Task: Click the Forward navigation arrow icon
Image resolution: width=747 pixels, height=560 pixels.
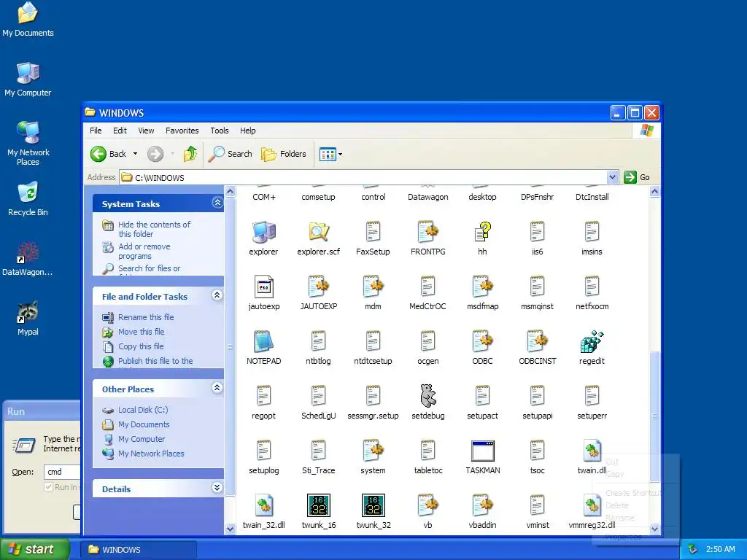Action: pyautogui.click(x=155, y=154)
